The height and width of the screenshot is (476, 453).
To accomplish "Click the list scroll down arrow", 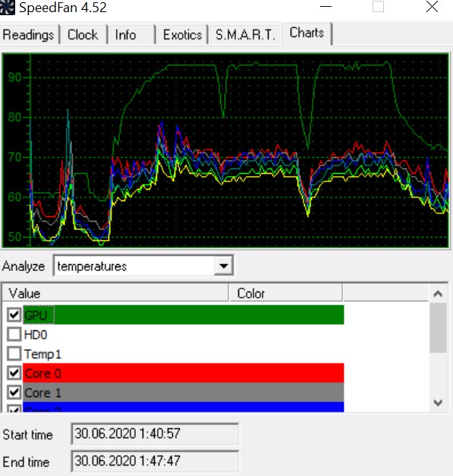I will [438, 403].
